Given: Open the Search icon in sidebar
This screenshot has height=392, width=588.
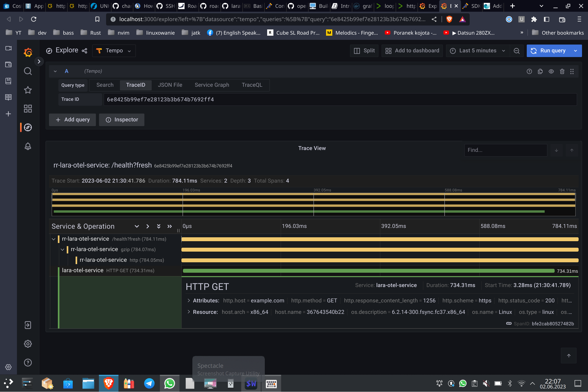Looking at the screenshot, I should pos(28,71).
